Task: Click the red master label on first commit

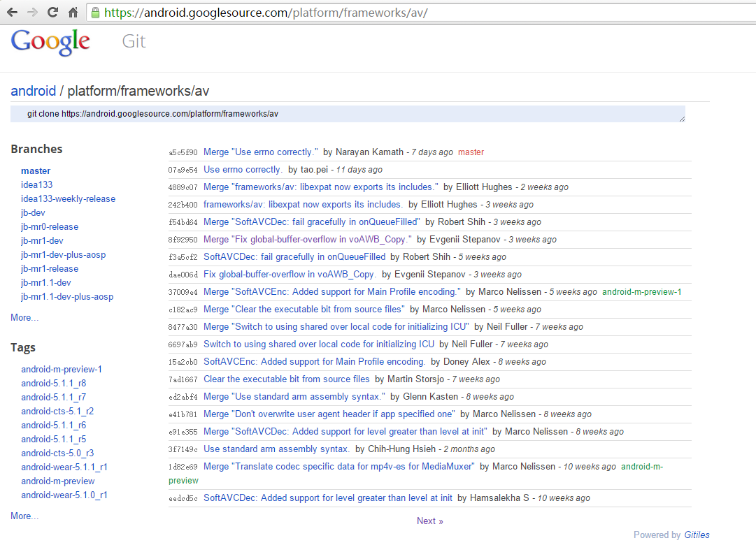Action: coord(471,152)
